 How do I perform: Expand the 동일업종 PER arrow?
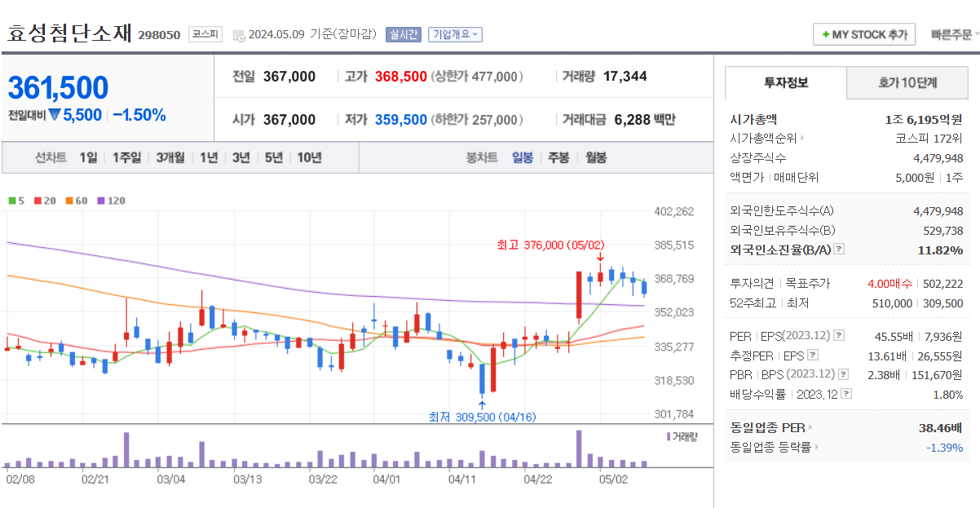click(810, 427)
